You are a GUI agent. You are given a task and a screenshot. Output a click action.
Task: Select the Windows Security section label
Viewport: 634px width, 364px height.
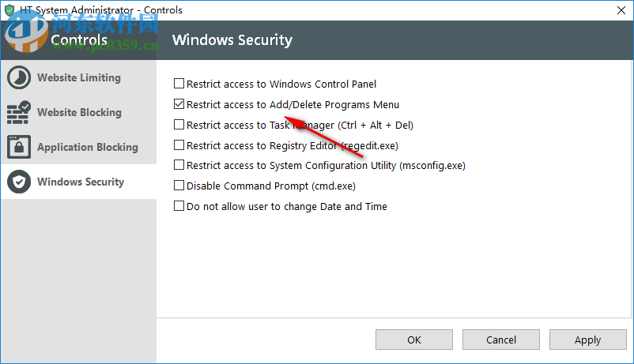[x=81, y=182]
